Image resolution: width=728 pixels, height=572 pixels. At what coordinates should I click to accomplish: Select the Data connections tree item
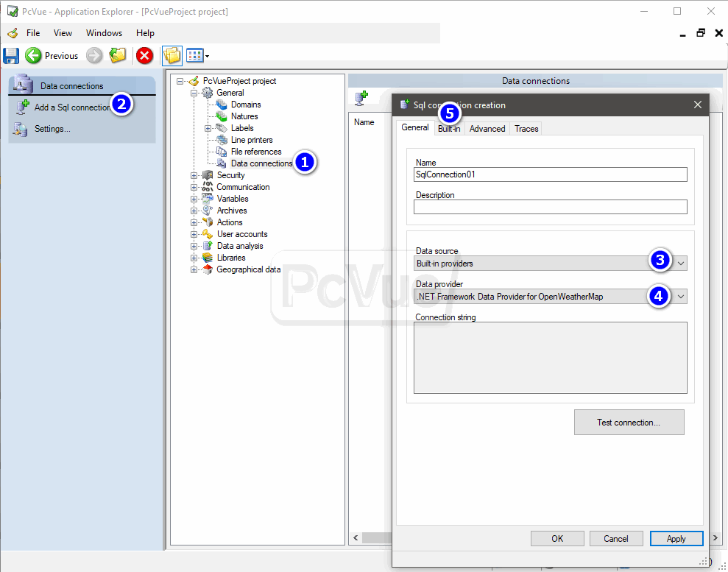coord(261,163)
